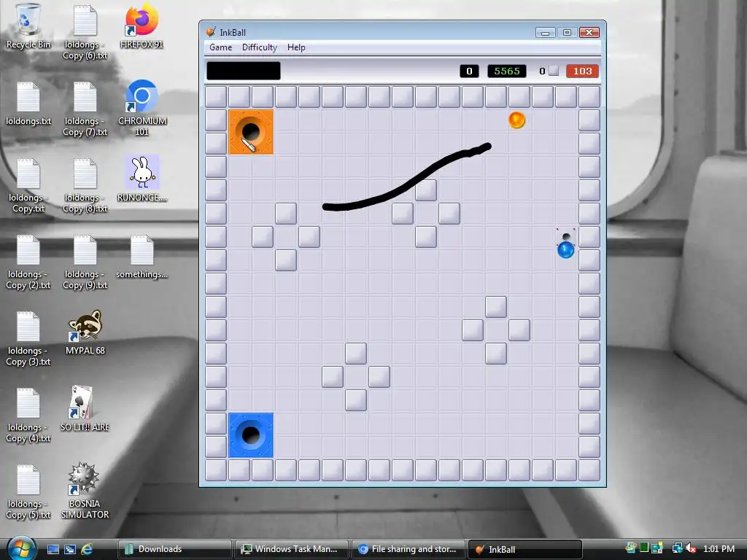The width and height of the screenshot is (747, 560).
Task: Select the loldongs - Copy (6).txt file
Action: (x=85, y=31)
